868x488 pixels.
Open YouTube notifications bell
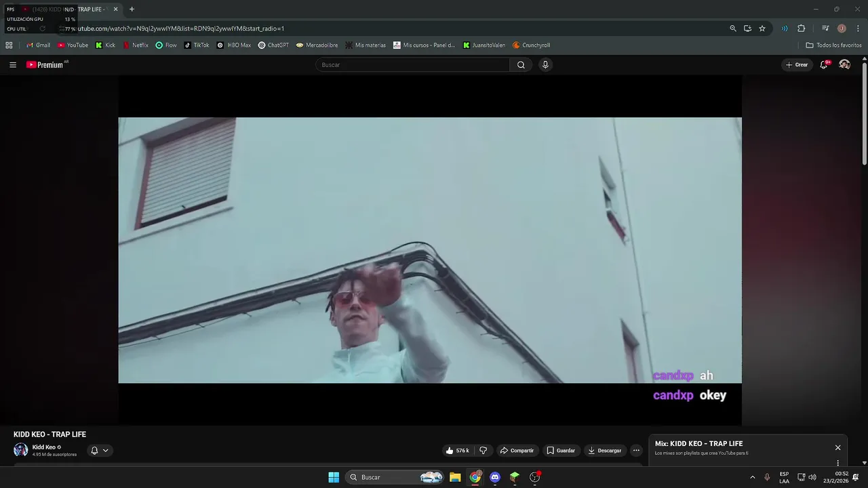tap(824, 64)
